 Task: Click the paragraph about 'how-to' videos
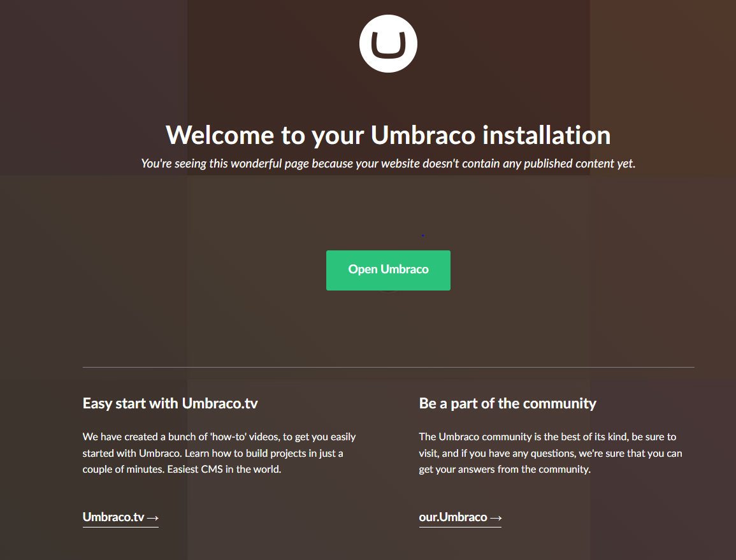point(219,453)
